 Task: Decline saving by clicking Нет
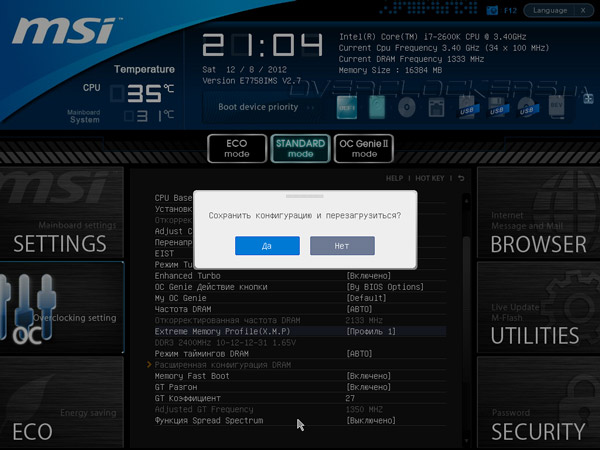[x=342, y=246]
